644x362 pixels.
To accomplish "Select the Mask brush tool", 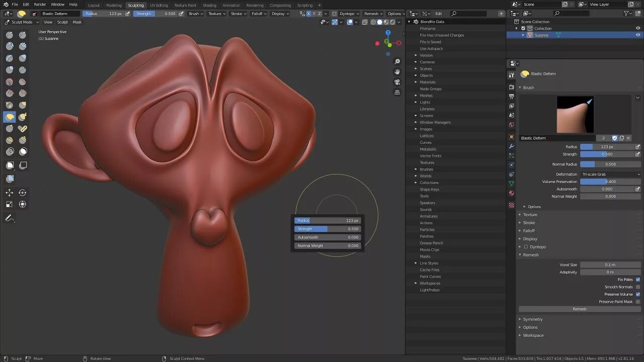I will point(23,151).
